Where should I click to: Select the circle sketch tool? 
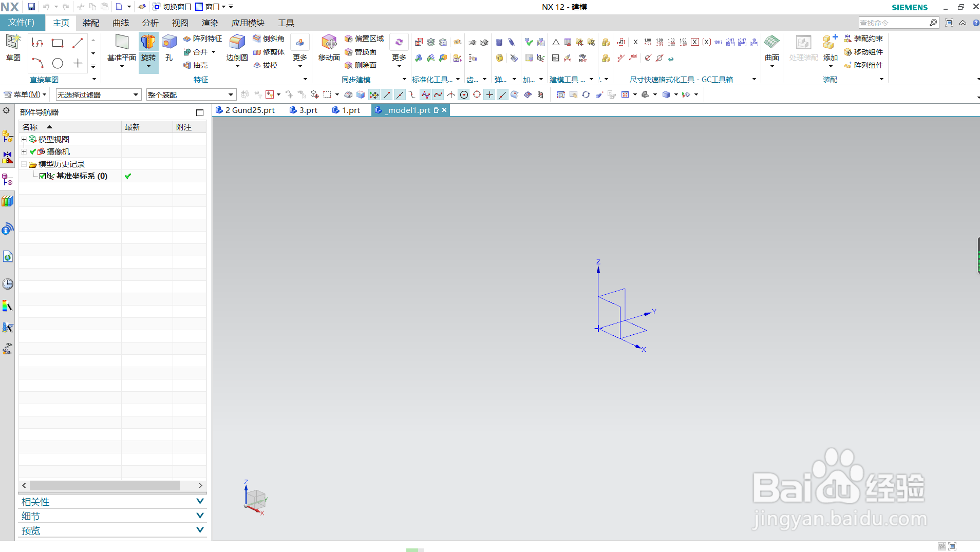coord(58,63)
